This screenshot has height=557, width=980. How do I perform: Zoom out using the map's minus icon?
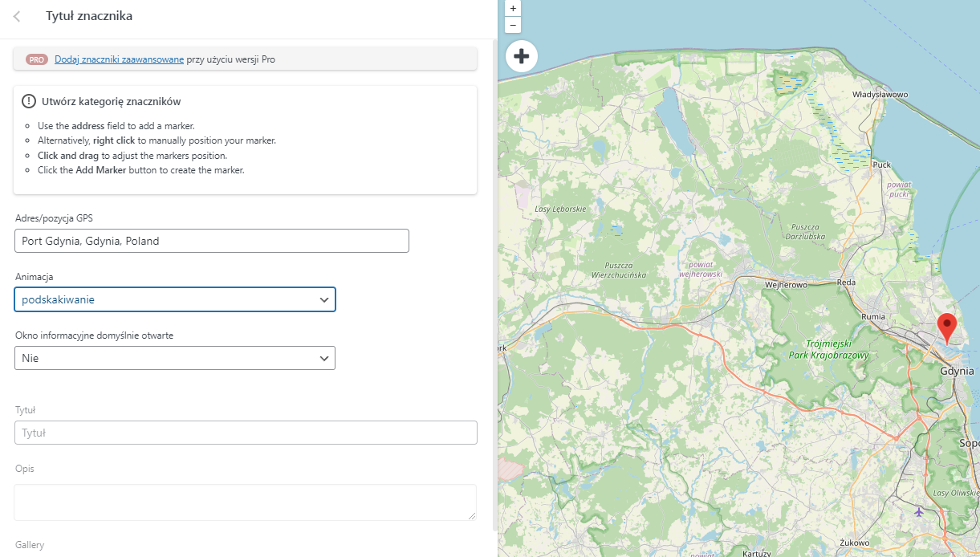point(512,25)
